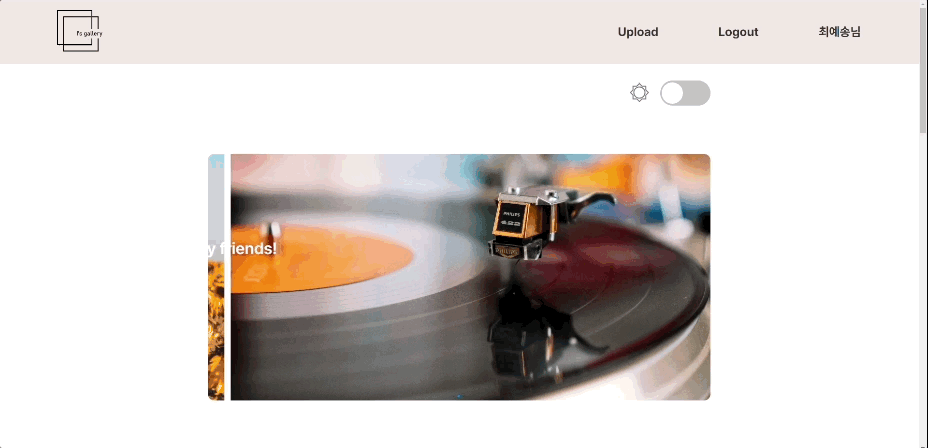Click the small blue dot under slide
The image size is (928, 448).
(459, 396)
